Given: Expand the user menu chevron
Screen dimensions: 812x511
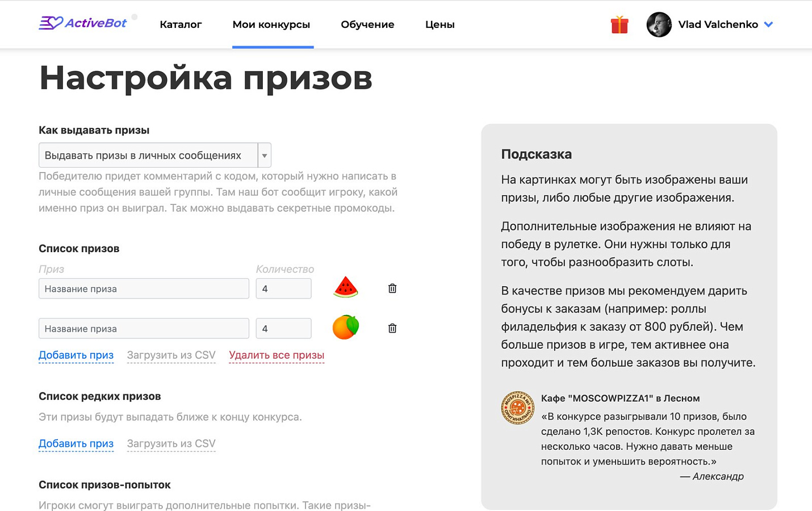Looking at the screenshot, I should [768, 24].
